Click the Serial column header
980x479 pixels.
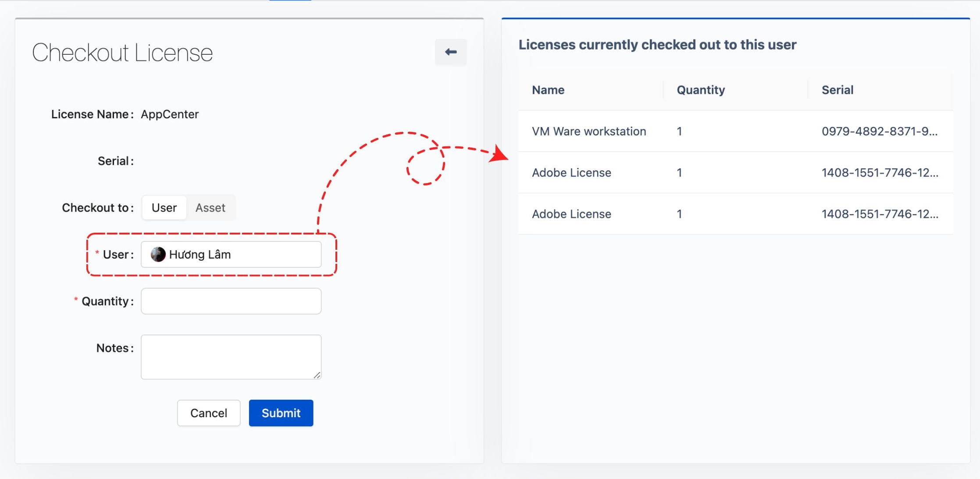[x=837, y=90]
